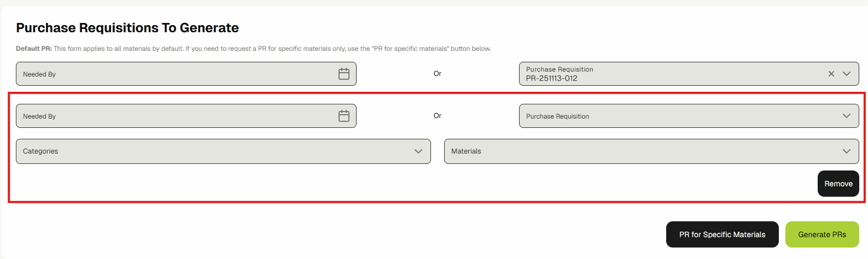Click the Or label in default PR row

point(438,74)
